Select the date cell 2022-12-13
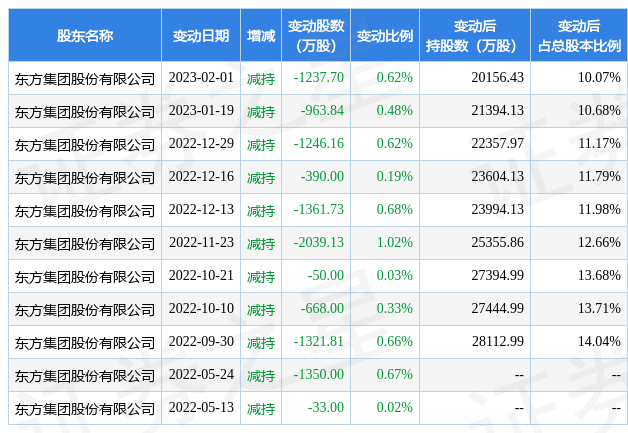The width and height of the screenshot is (628, 433). tap(201, 209)
